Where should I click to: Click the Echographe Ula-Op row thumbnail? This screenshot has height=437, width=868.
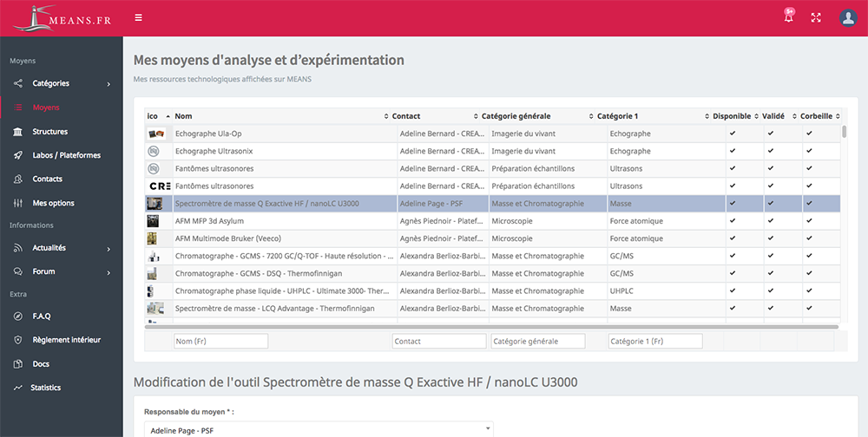point(156,134)
